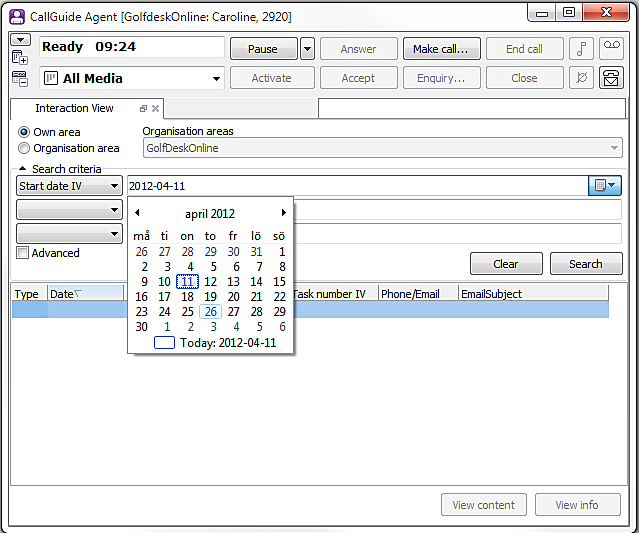
Task: Undock the Interaction View tab with float icon
Action: [x=143, y=108]
